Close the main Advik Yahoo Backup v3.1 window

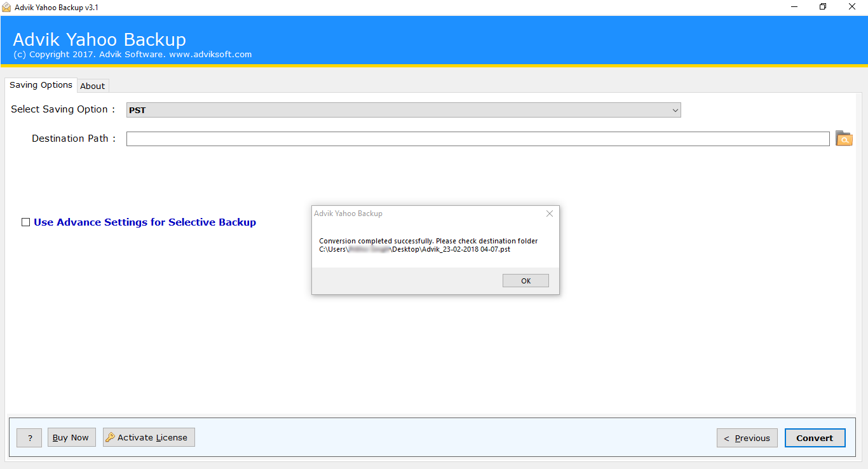pos(852,7)
